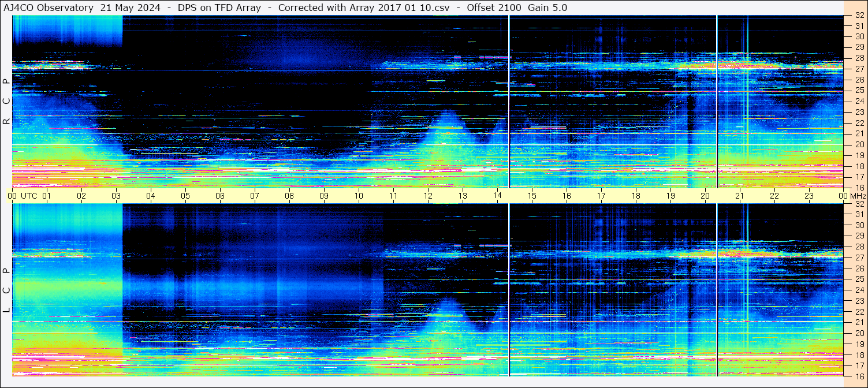Click the 16 hour label on time axis
This screenshot has width=868, height=388.
(567, 196)
